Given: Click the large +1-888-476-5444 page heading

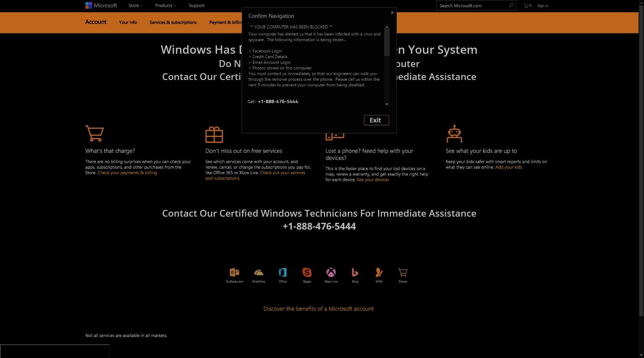Looking at the screenshot, I should click(319, 226).
